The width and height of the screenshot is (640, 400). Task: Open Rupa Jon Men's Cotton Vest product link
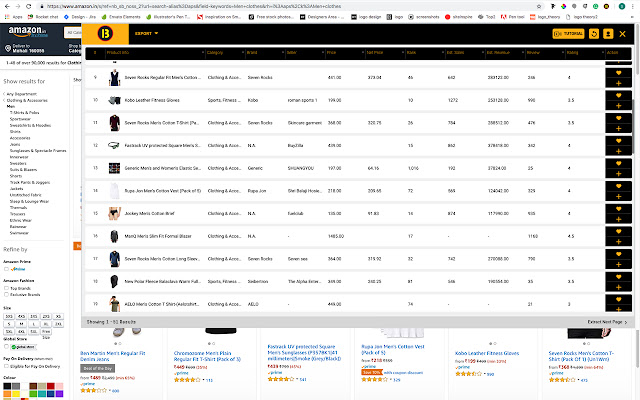point(393,349)
